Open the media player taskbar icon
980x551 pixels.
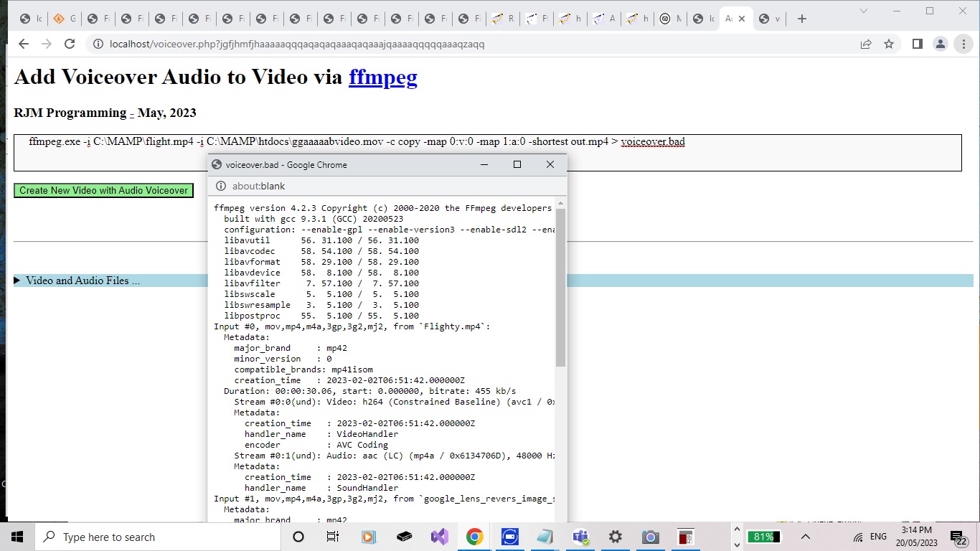[368, 537]
